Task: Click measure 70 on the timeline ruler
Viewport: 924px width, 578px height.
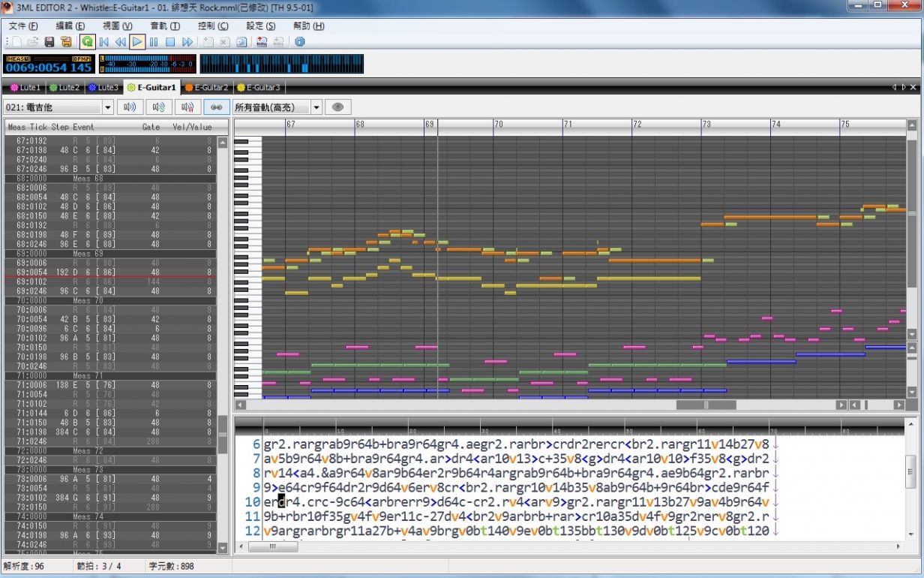Action: (498, 124)
